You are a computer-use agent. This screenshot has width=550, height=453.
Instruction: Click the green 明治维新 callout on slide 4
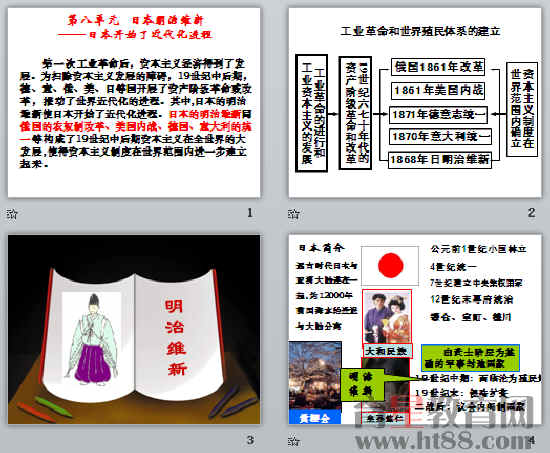pos(362,385)
